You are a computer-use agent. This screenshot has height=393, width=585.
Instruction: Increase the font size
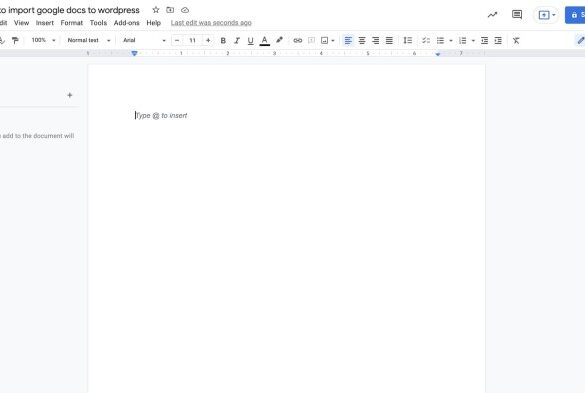[x=208, y=40]
